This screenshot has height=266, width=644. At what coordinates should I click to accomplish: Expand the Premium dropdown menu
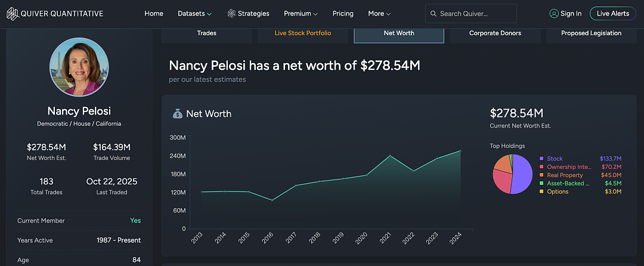coord(301,14)
